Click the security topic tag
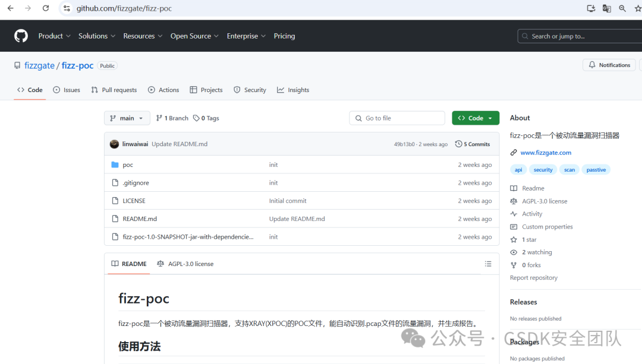Screen dimensions: 642x364 point(543,170)
